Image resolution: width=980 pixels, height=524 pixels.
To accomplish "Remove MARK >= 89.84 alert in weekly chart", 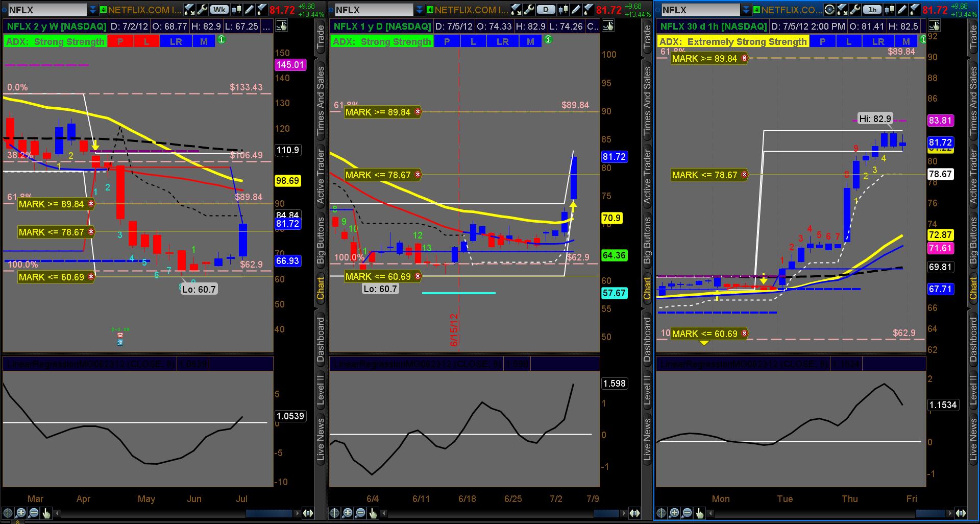I will [91, 204].
